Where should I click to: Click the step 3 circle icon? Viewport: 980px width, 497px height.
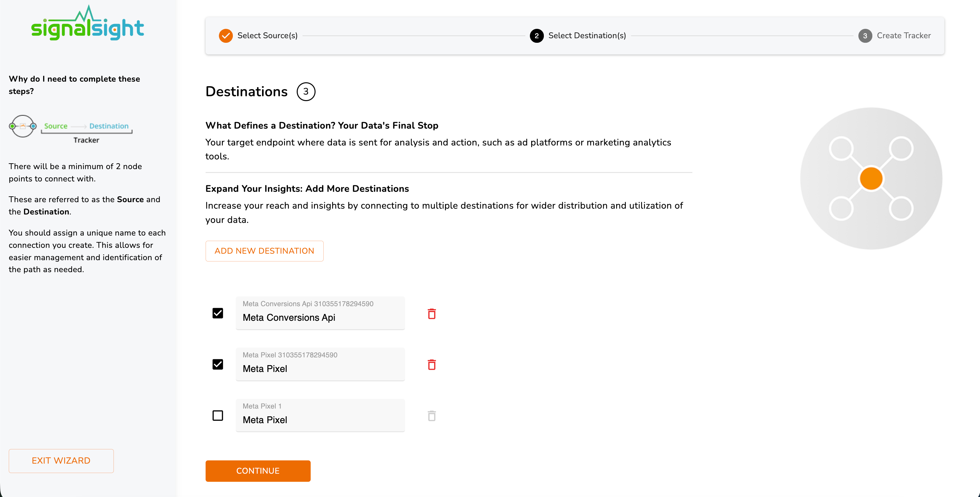pos(865,36)
